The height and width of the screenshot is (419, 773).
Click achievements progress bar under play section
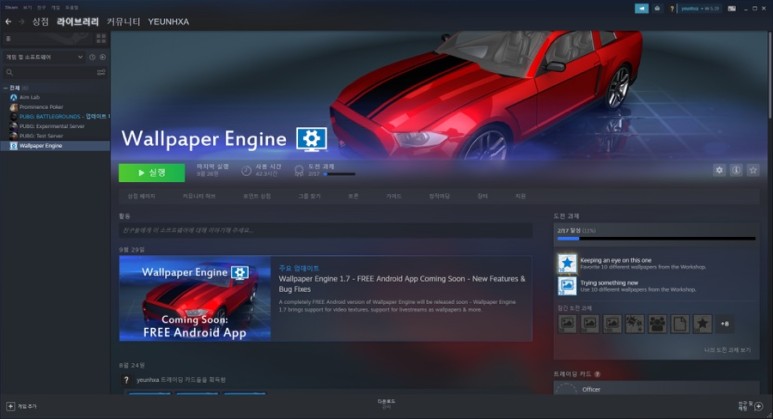tap(339, 174)
